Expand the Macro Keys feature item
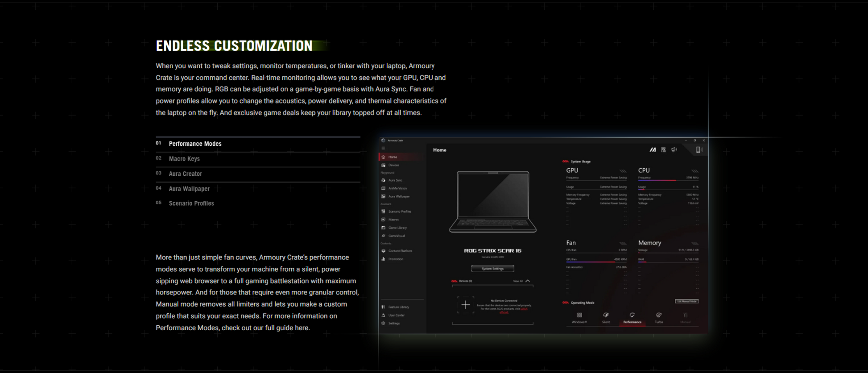The height and width of the screenshot is (373, 868). 184,159
